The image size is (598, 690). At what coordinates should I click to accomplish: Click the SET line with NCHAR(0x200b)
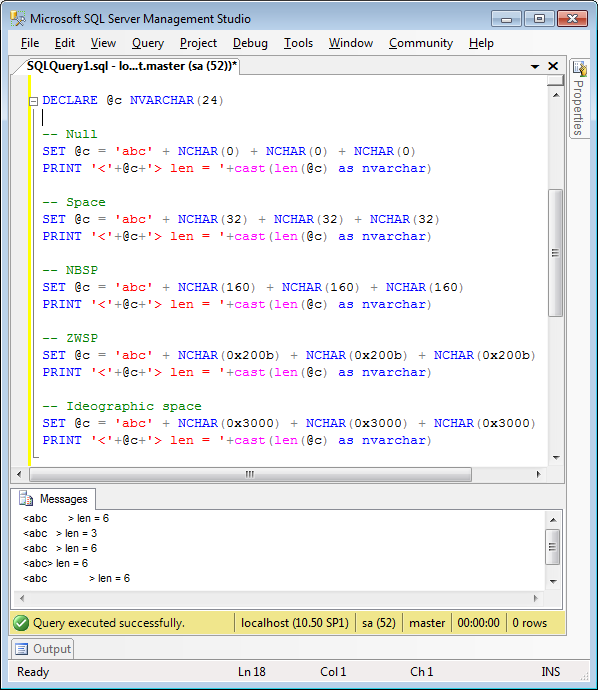click(x=289, y=355)
